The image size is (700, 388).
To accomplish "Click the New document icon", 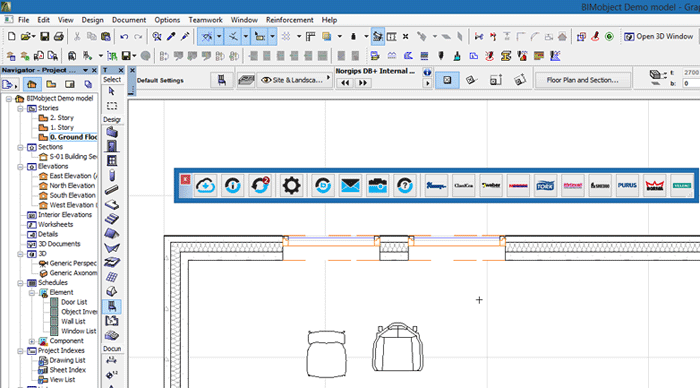I will pos(12,36).
